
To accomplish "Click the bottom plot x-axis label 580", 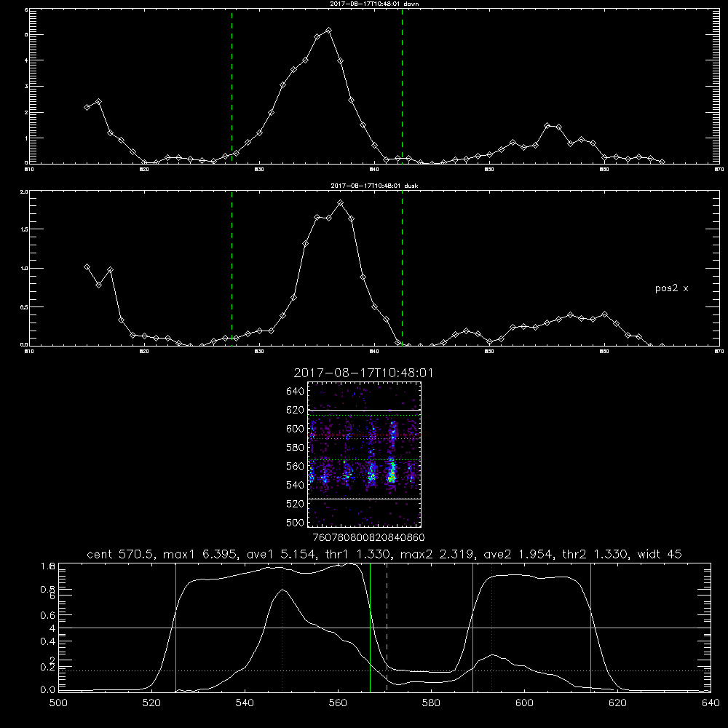I will [431, 703].
